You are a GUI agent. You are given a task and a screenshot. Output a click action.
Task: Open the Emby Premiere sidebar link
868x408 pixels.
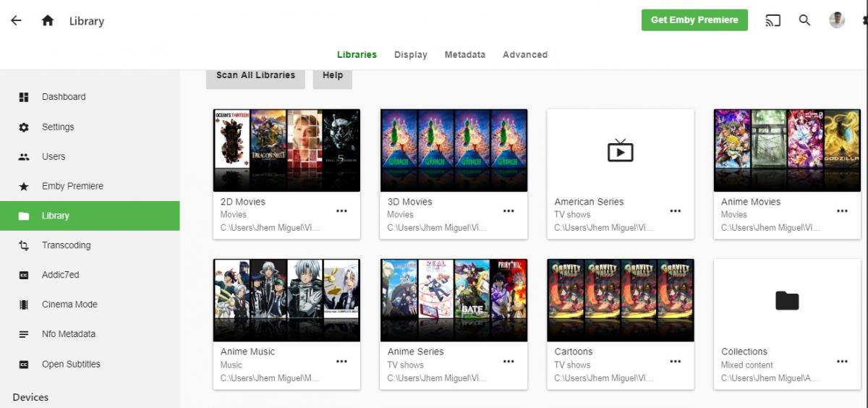[x=90, y=187]
